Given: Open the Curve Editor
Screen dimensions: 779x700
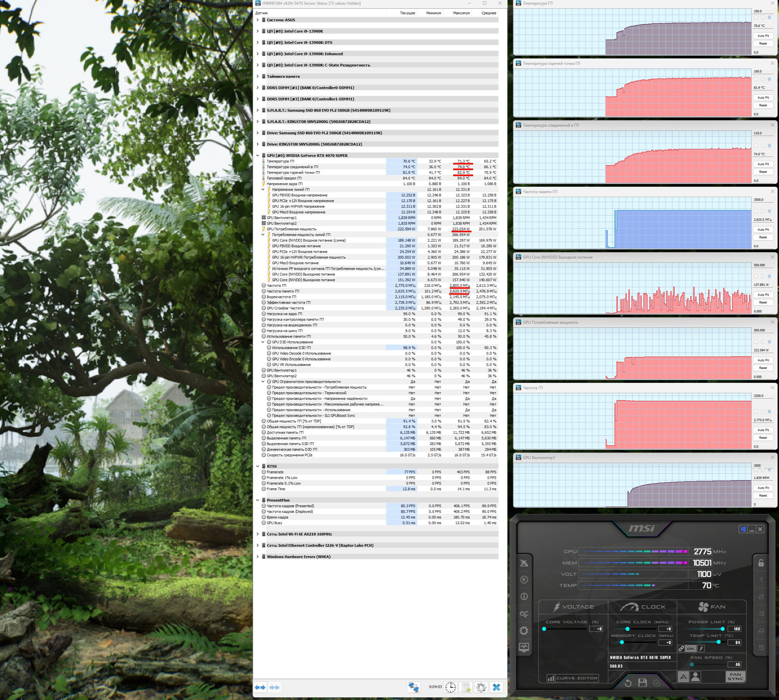Looking at the screenshot, I should coord(573,678).
